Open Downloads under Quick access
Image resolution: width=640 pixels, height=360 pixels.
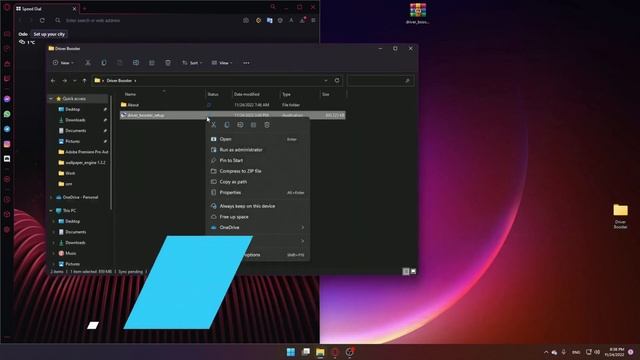click(x=75, y=120)
